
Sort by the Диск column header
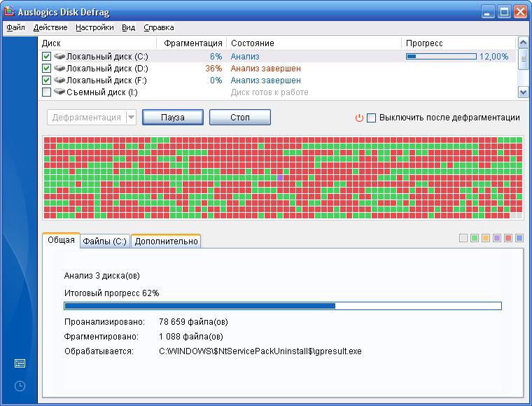[x=97, y=43]
